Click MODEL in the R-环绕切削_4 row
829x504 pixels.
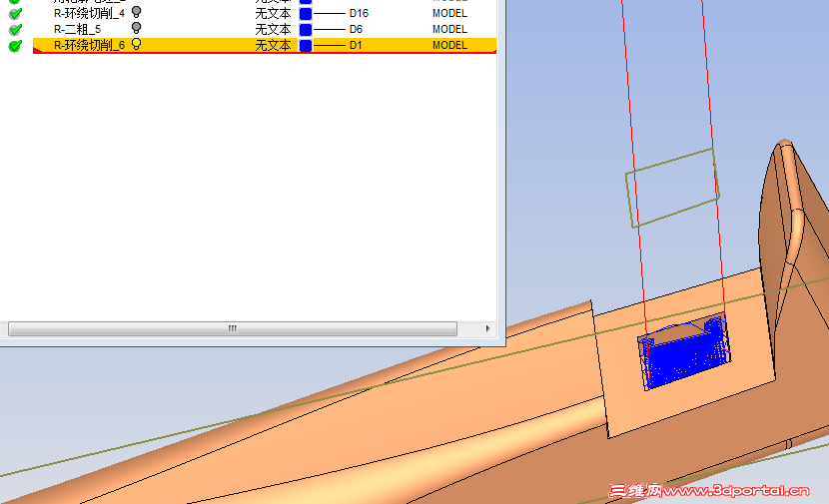[449, 13]
